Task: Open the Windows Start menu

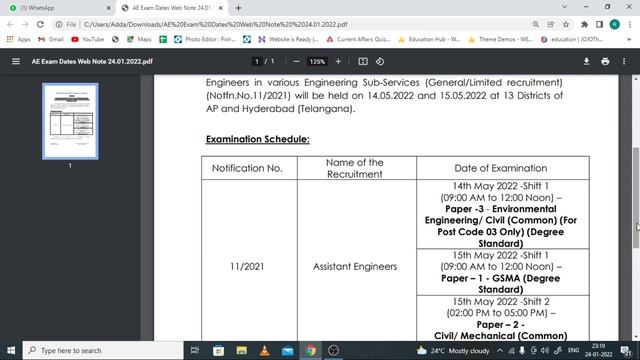Action: coord(11,351)
